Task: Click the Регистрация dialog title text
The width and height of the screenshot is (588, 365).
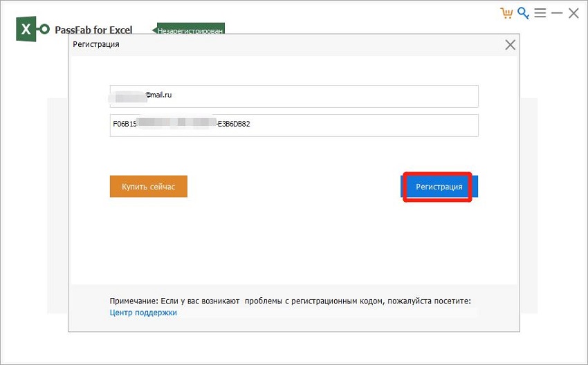Action: (x=96, y=44)
